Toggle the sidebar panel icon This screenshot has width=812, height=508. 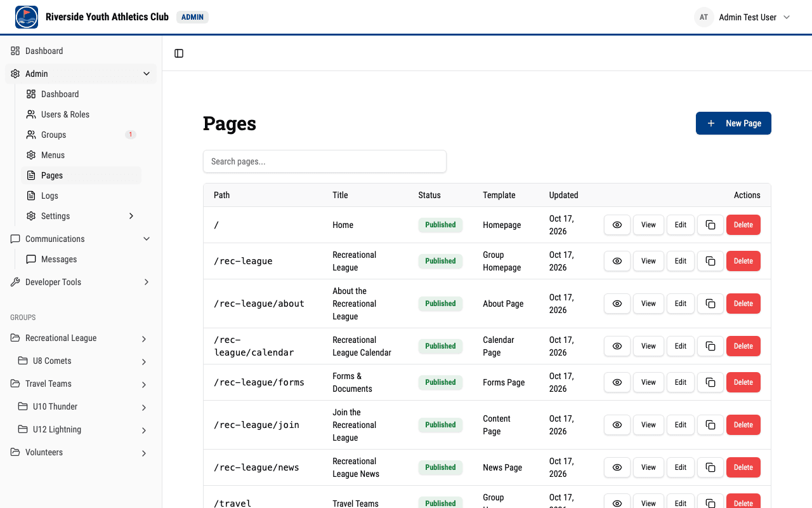179,53
